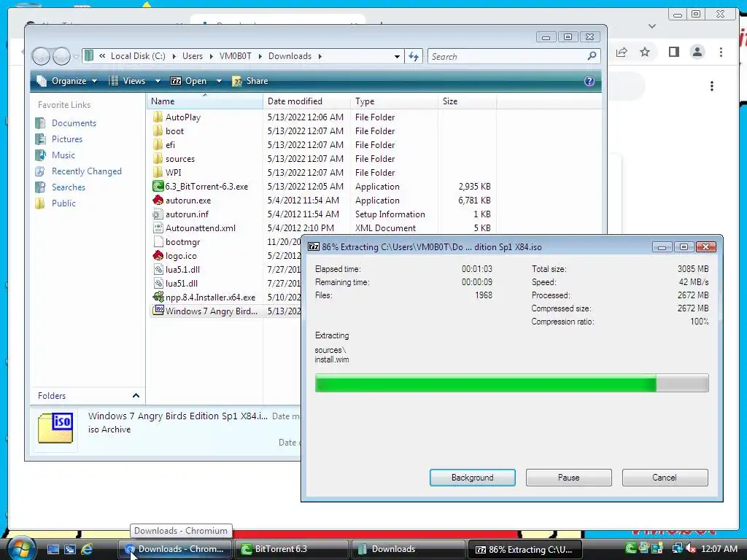This screenshot has height=560, width=747.
Task: Pause the extraction
Action: 569,478
